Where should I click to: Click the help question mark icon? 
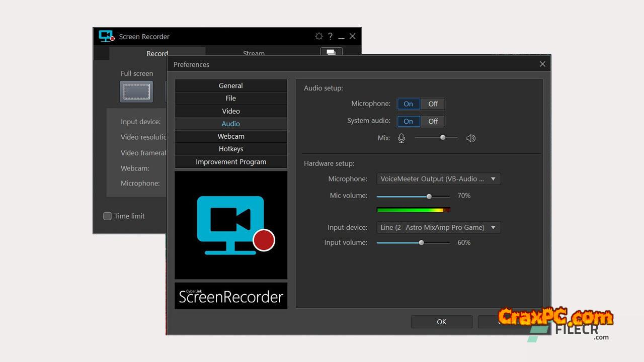point(330,36)
